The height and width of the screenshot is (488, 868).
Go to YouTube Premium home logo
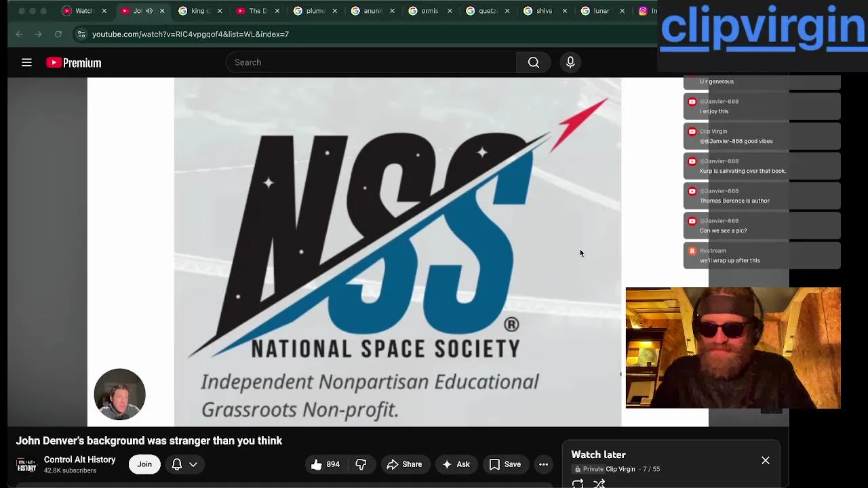[x=73, y=62]
